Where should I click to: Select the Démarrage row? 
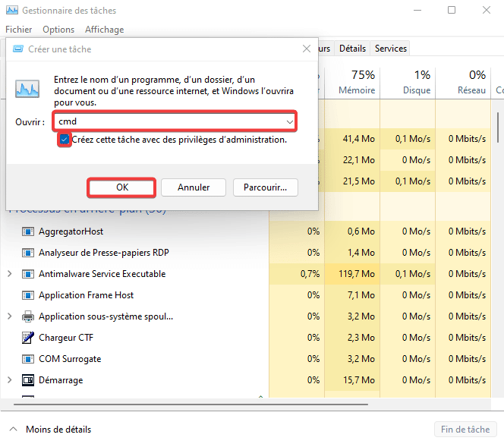[x=246, y=380]
